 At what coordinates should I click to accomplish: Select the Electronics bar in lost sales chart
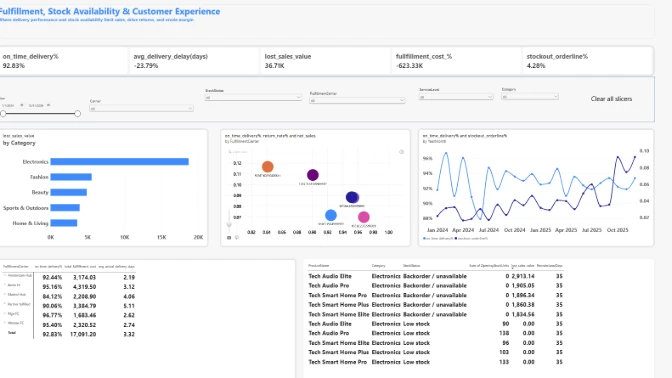pyautogui.click(x=120, y=162)
